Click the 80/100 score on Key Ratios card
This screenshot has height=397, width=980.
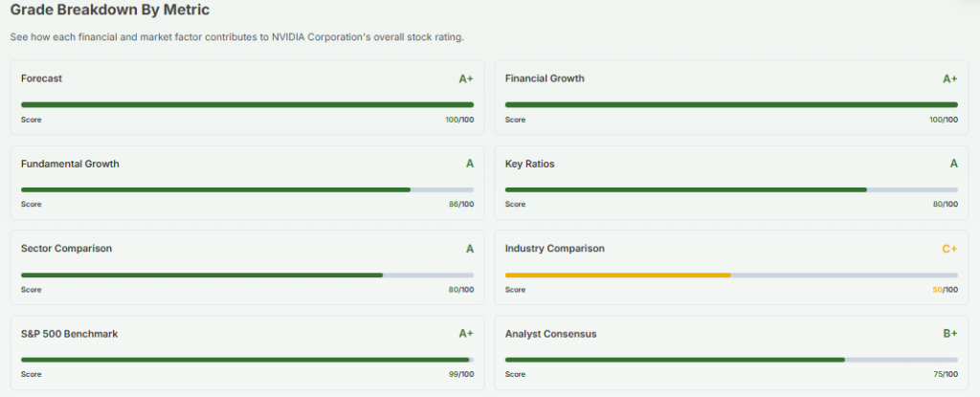[x=945, y=205]
